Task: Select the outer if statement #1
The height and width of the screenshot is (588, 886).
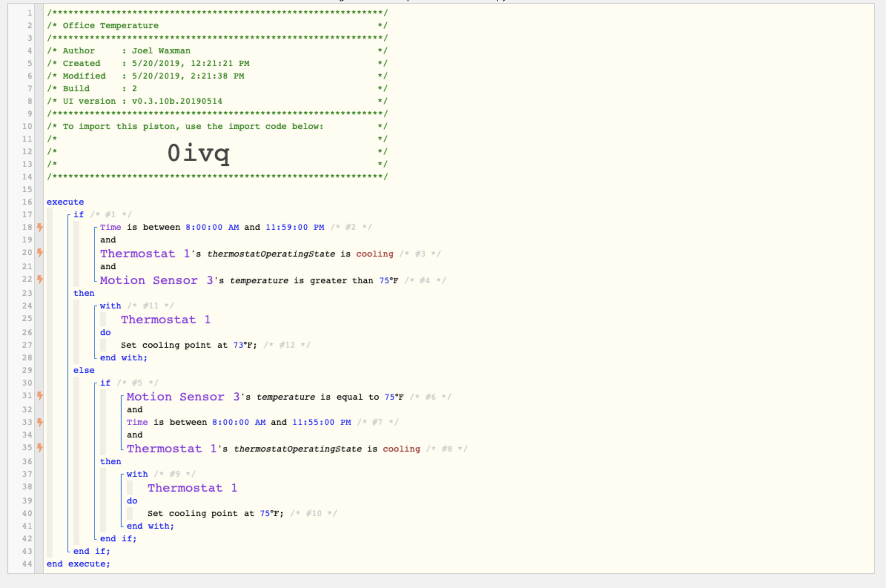Action: tap(78, 215)
